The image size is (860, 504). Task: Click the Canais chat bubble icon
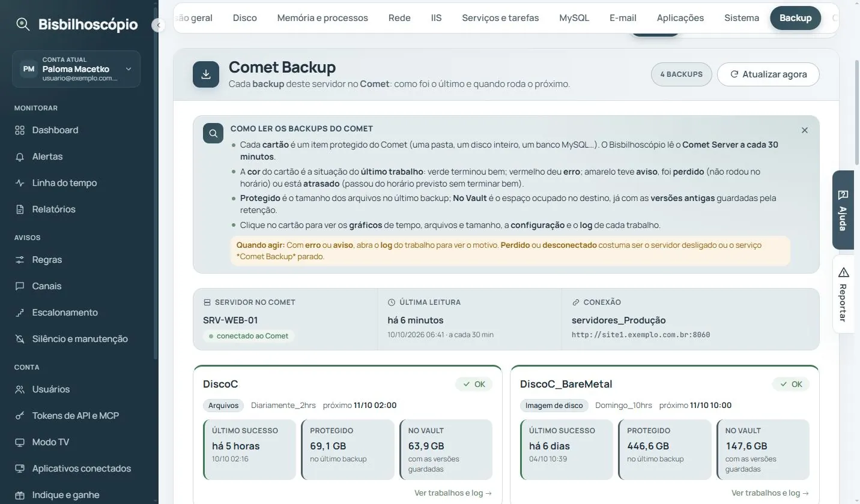(20, 286)
